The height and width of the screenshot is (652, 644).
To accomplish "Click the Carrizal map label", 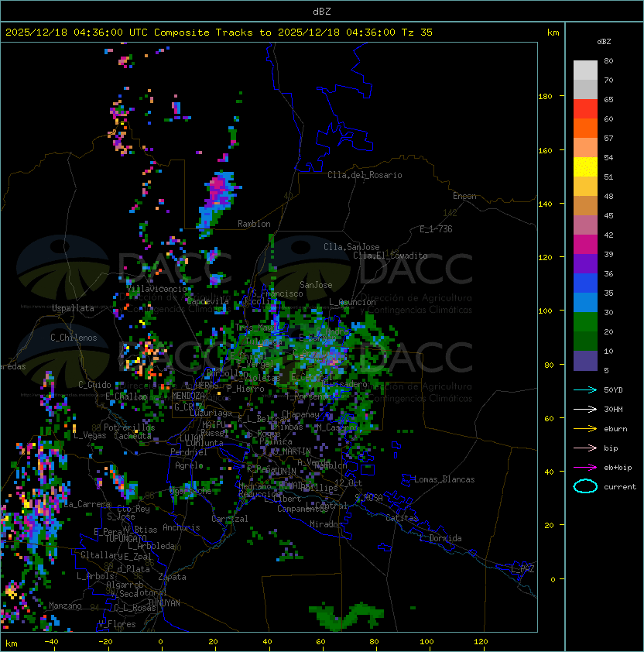I will click(x=230, y=519).
